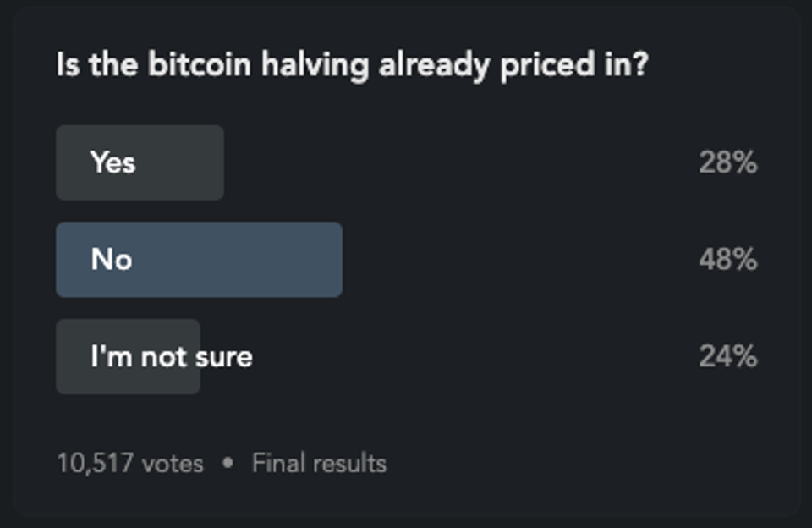Viewport: 812px width, 528px height.
Task: Click the 24% result for I'm not sure
Action: click(x=727, y=356)
